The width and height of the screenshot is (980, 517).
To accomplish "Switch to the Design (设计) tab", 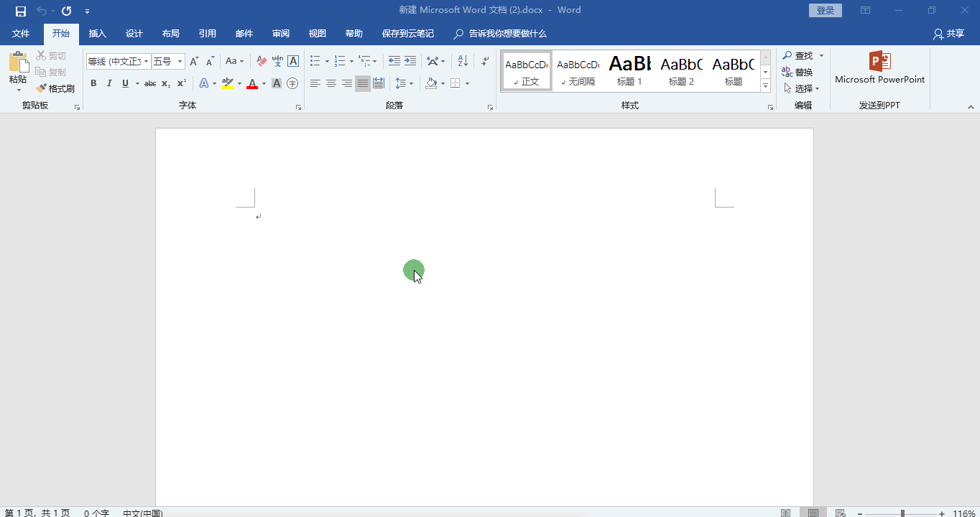I will pyautogui.click(x=134, y=34).
